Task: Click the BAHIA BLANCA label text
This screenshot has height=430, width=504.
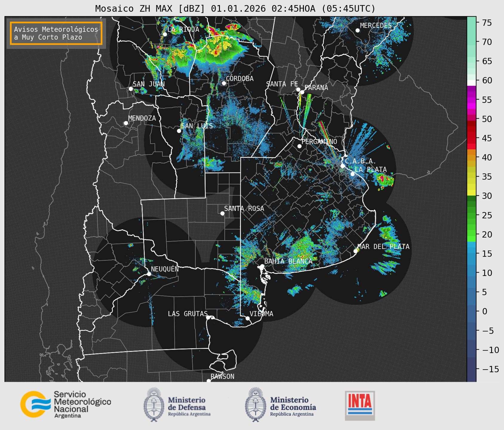Action: 288,261
